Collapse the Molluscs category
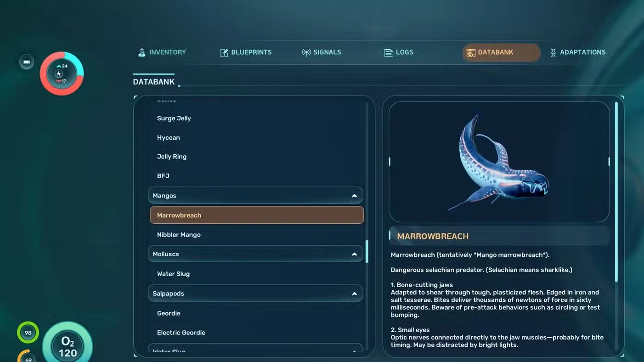644x362 pixels. [x=255, y=254]
